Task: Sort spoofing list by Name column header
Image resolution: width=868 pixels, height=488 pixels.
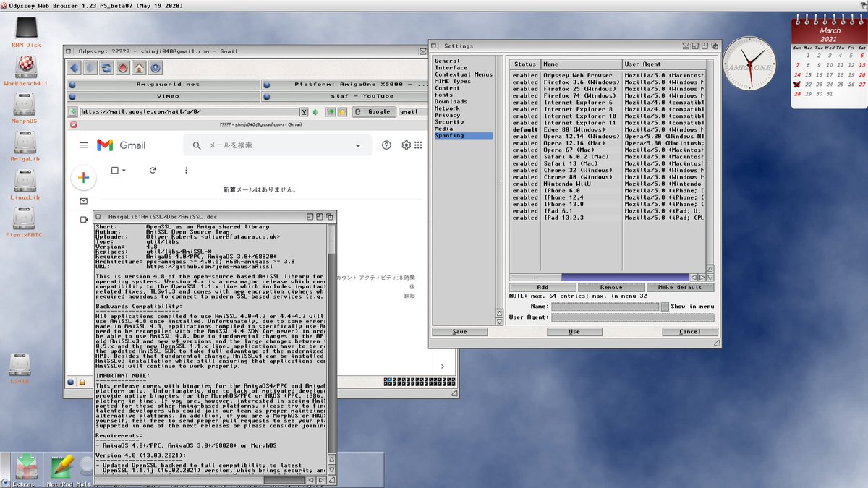Action: [582, 64]
